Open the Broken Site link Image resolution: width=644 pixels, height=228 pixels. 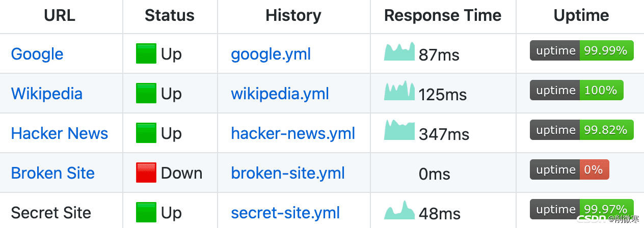[53, 173]
